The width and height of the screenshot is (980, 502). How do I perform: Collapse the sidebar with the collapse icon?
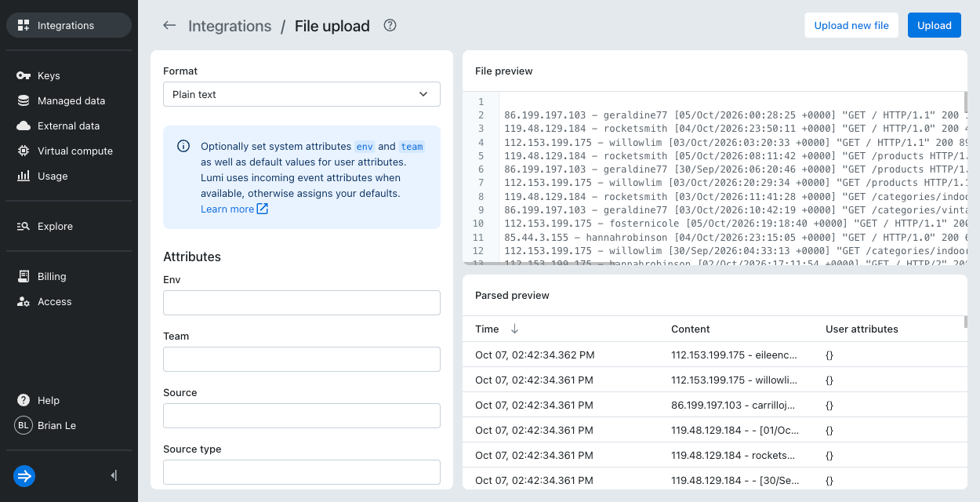[x=114, y=475]
